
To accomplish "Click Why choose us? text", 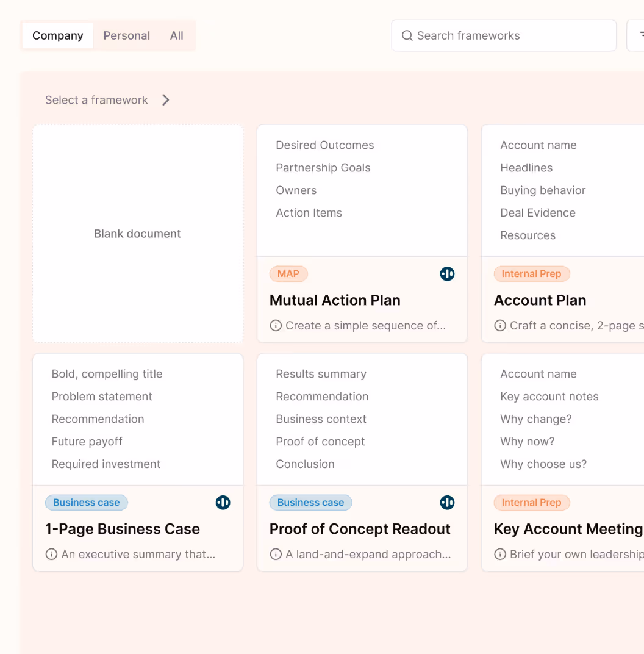I will tap(543, 464).
